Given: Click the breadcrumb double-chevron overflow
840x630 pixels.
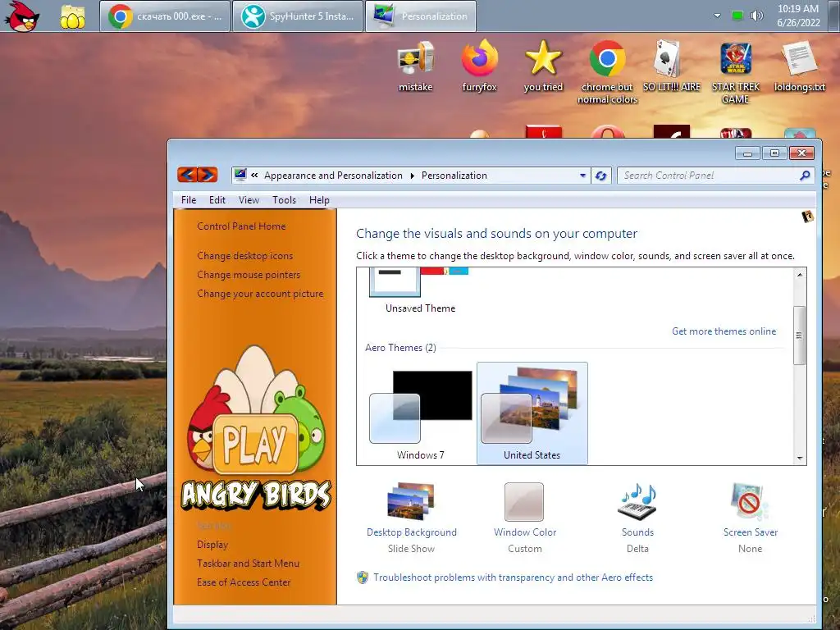Looking at the screenshot, I should 254,176.
